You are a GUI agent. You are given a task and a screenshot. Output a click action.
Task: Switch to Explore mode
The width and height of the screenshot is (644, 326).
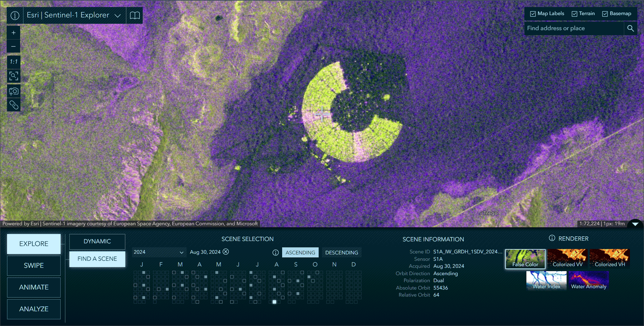[x=34, y=244]
